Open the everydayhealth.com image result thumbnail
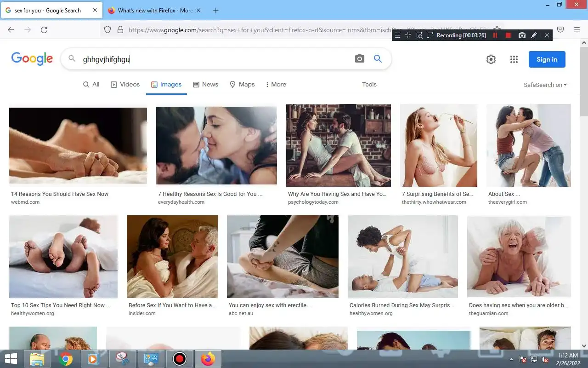This screenshot has width=588, height=368. tap(216, 145)
